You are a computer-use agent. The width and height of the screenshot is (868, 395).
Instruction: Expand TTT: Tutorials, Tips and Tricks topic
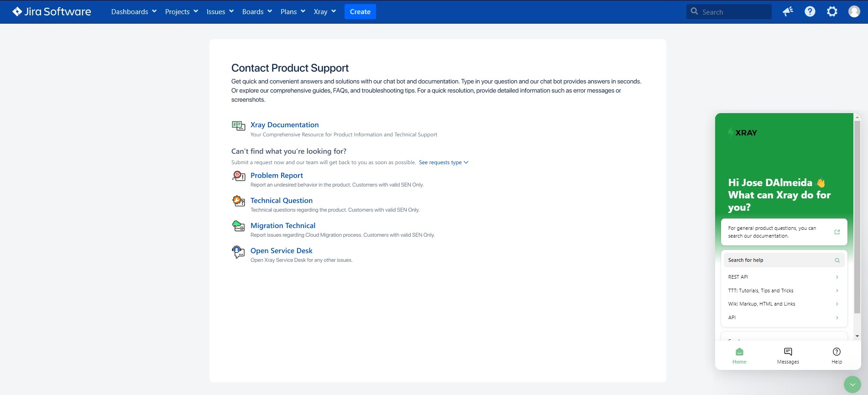coord(784,291)
